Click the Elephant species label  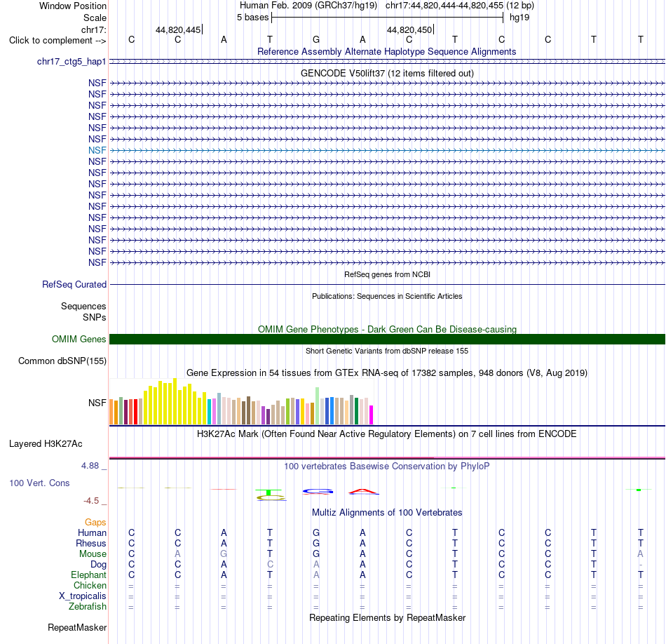pos(89,575)
